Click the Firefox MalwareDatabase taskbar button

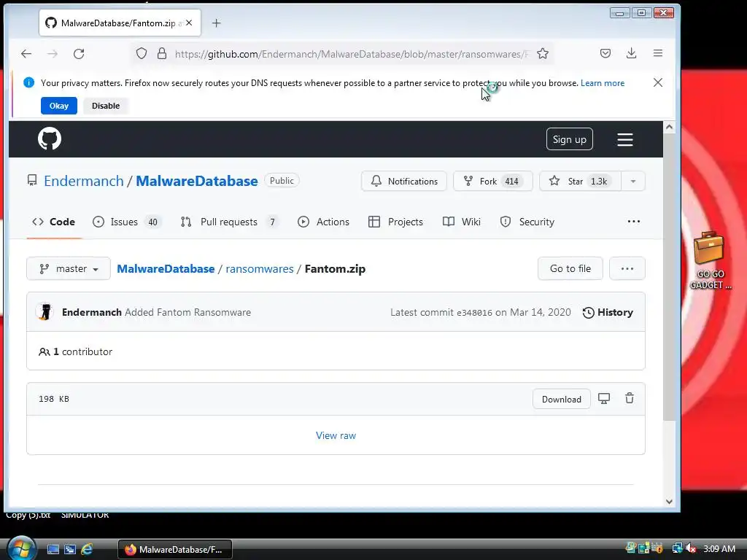coord(175,550)
